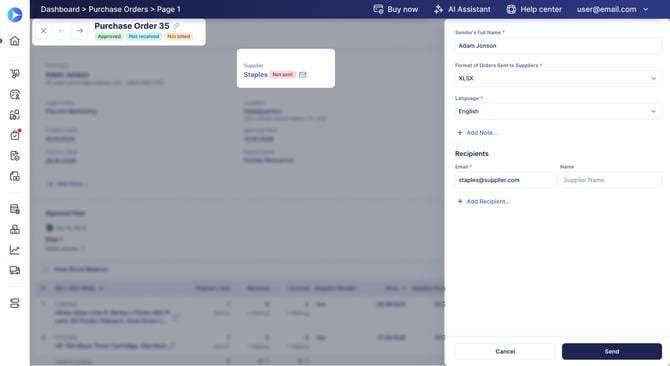Open the Staples supplier link
Screen dimensions: 670x366
[256, 75]
